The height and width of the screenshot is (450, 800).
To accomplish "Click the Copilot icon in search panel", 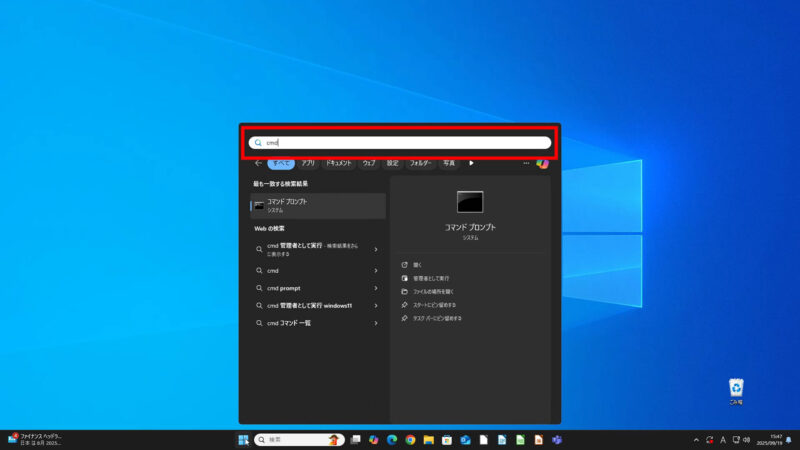I will 542,163.
